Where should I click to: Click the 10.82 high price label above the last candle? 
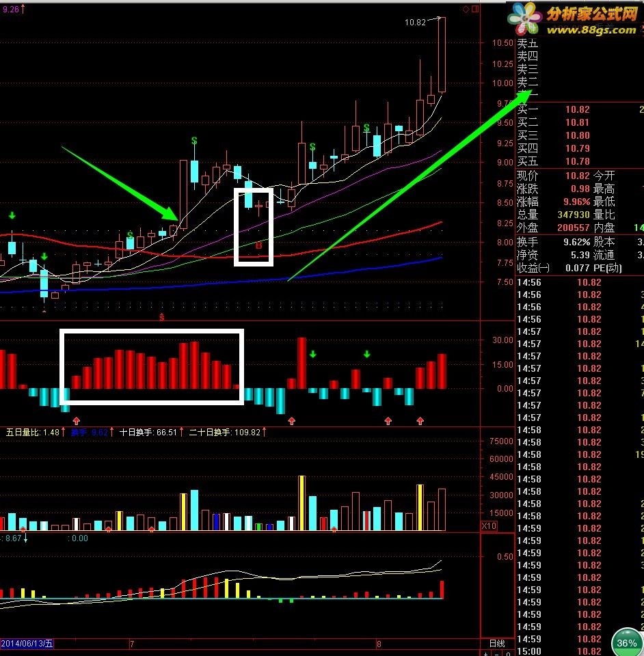[415, 22]
